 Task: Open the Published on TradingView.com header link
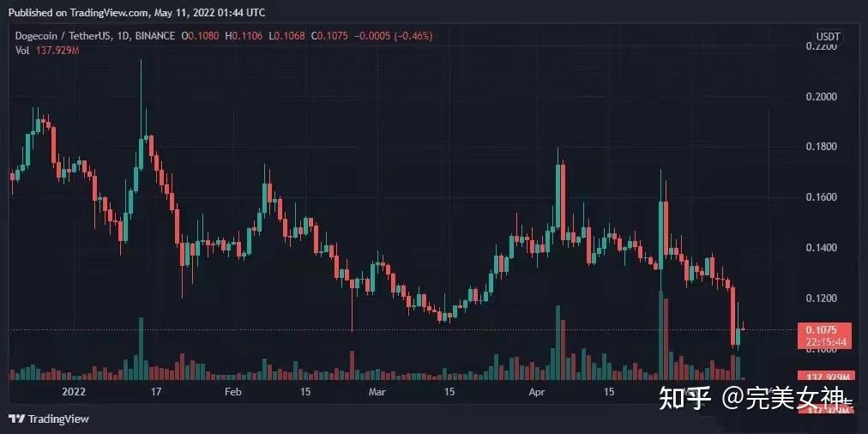coord(136,13)
